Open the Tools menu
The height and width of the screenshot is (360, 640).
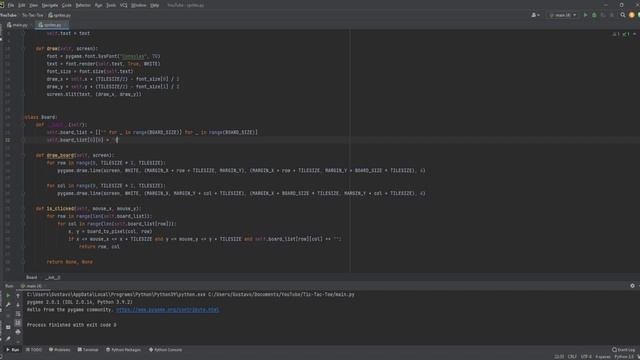(x=111, y=5)
